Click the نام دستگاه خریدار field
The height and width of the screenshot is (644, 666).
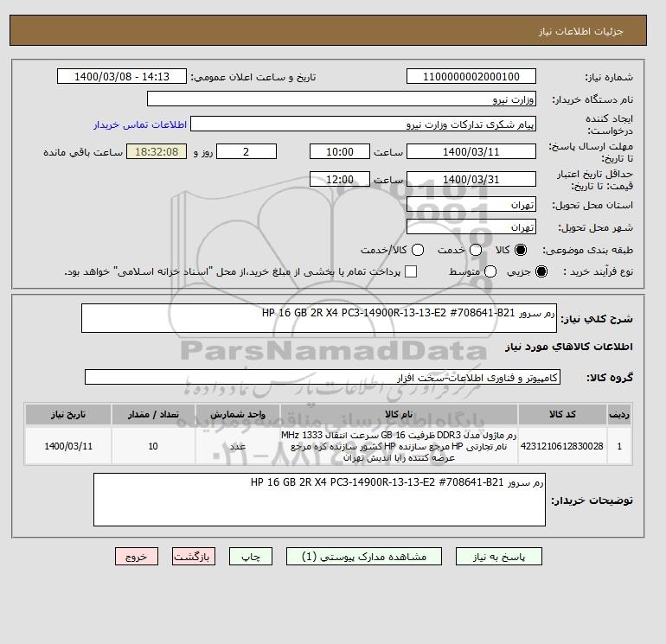342,99
